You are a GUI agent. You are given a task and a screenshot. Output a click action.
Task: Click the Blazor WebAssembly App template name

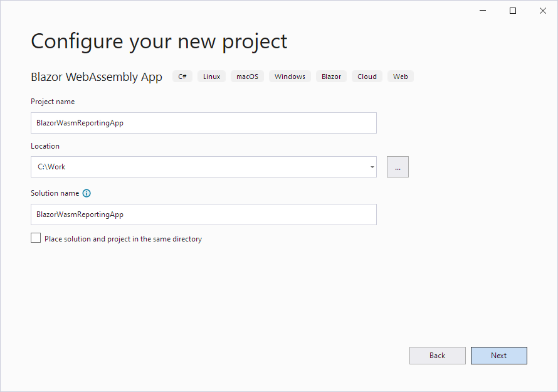click(97, 77)
